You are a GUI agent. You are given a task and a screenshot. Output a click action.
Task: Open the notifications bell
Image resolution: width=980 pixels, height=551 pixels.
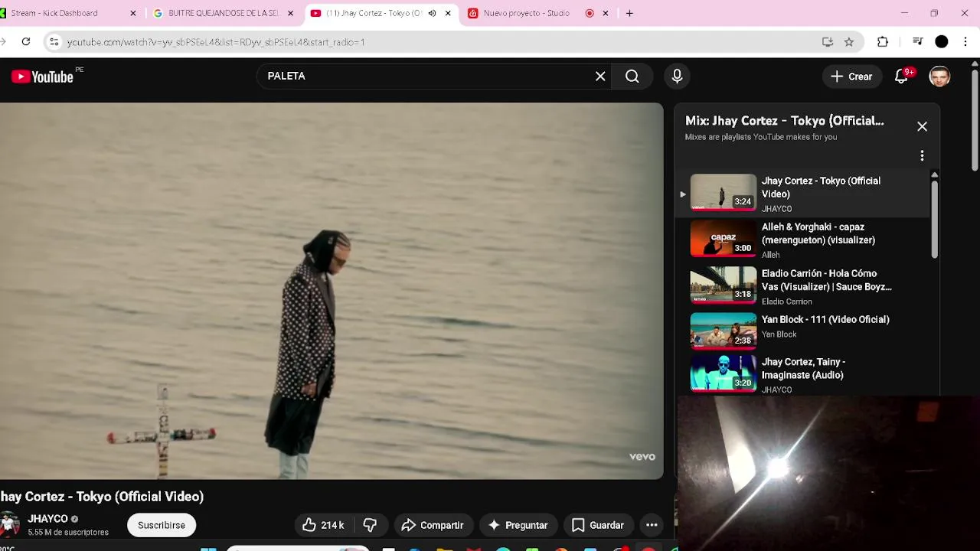902,77
